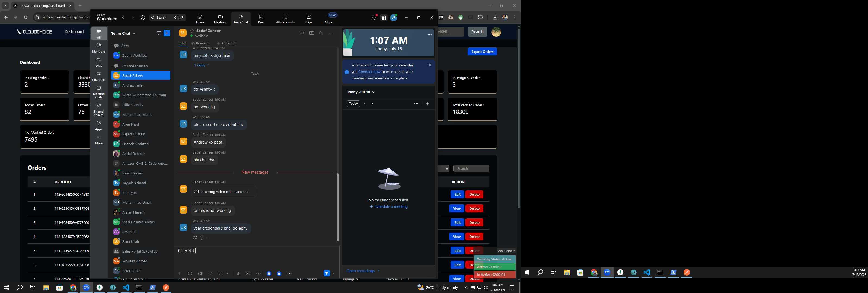This screenshot has width=868, height=293.
Task: Click Connect now calendar link
Action: point(369,72)
